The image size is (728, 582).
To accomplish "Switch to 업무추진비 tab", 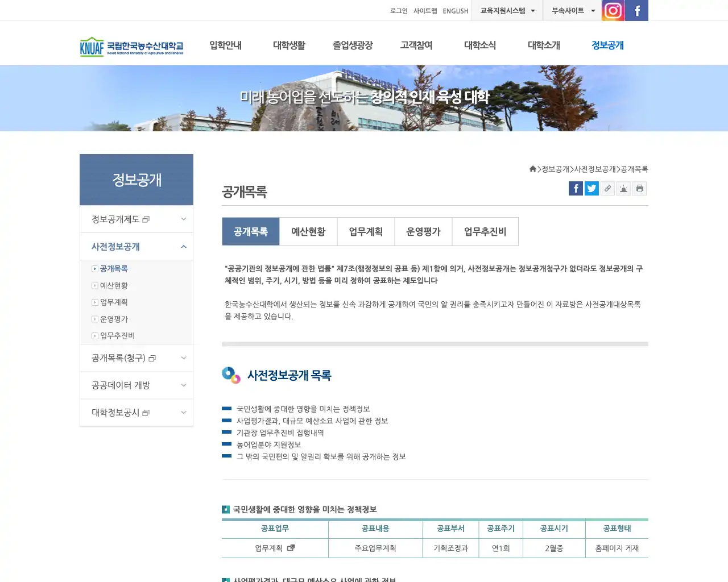I will click(485, 231).
